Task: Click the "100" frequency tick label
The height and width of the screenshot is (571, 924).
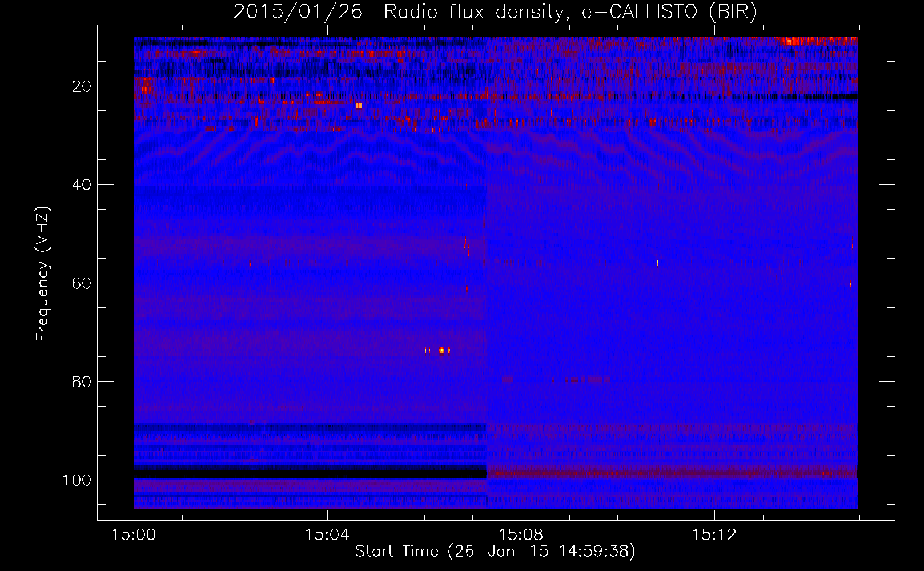Action: 77,480
